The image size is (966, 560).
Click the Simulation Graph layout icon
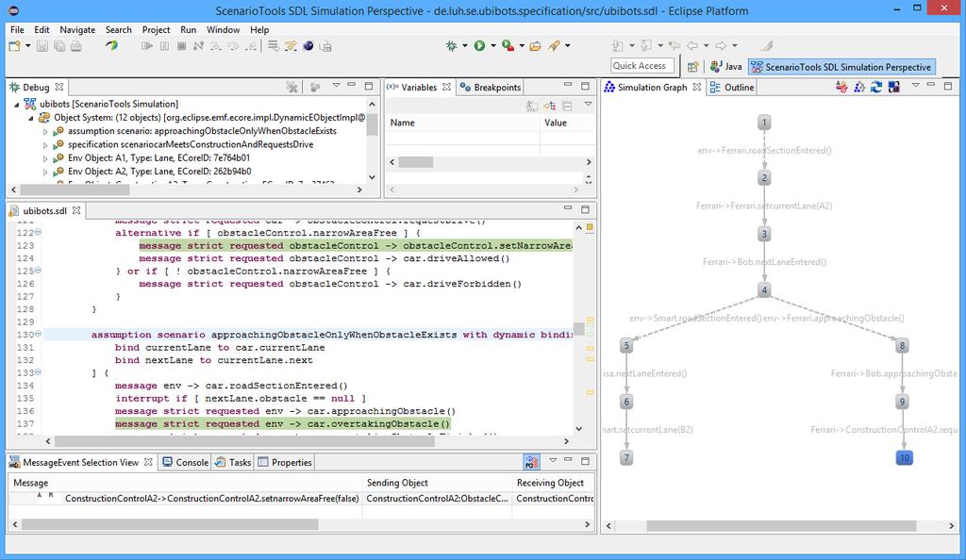click(x=858, y=88)
